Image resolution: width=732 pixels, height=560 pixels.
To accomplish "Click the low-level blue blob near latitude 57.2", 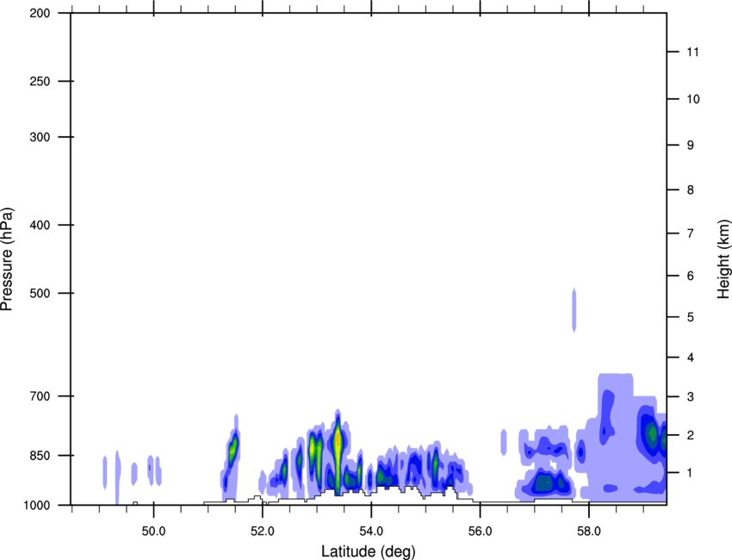I will click(x=547, y=483).
